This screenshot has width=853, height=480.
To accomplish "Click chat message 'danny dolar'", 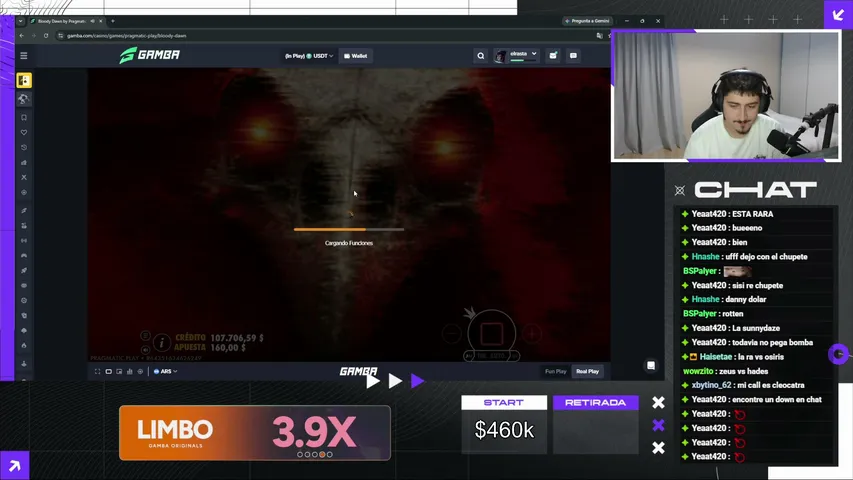I will click(746, 299).
